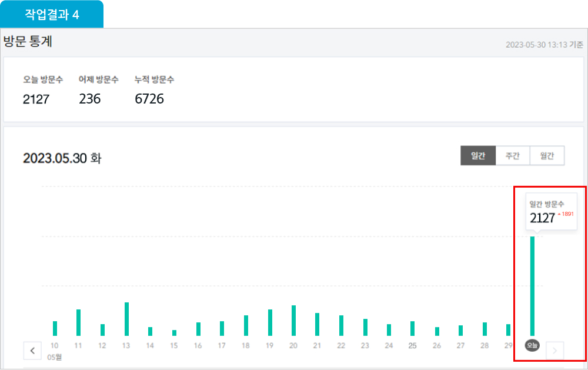Select the 오늘 today marker

click(532, 345)
